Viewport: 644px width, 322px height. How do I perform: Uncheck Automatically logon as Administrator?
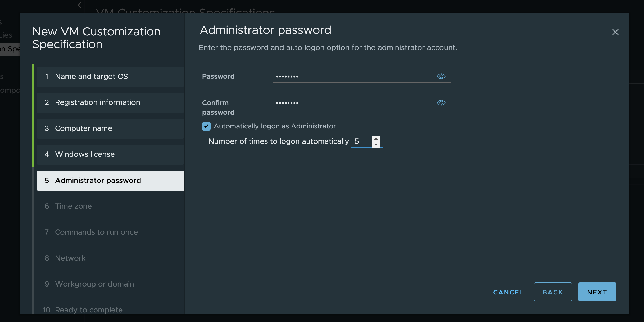point(206,126)
